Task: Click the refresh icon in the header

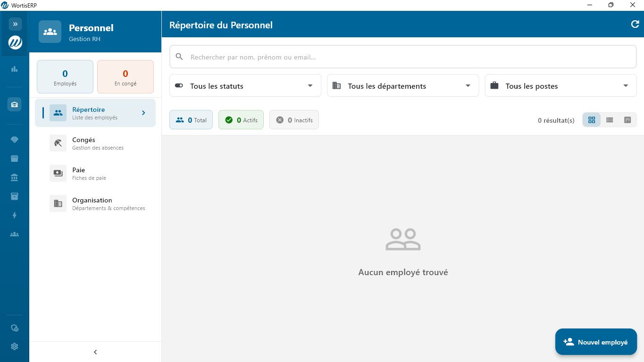Action: point(635,25)
